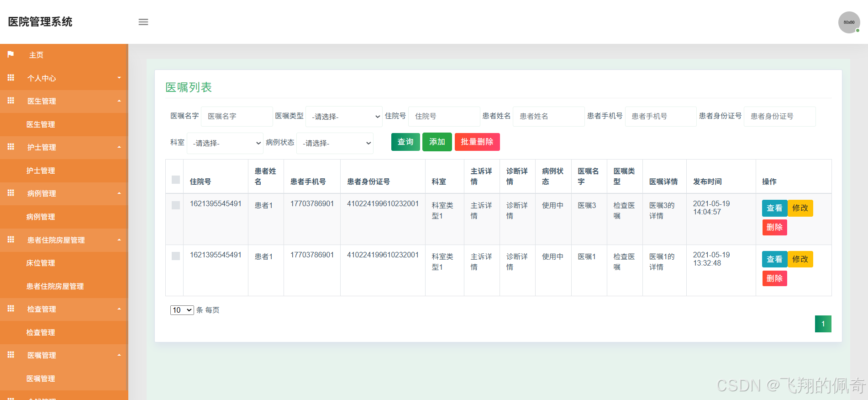Collapse the 护士管理 group arrow
Screen dimensions: 868x400
tap(119, 147)
